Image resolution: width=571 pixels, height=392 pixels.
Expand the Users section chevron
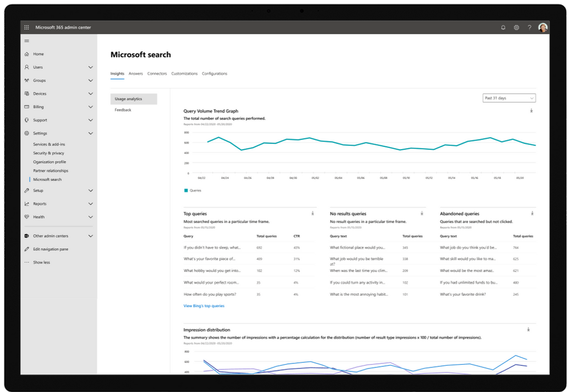pyautogui.click(x=91, y=67)
